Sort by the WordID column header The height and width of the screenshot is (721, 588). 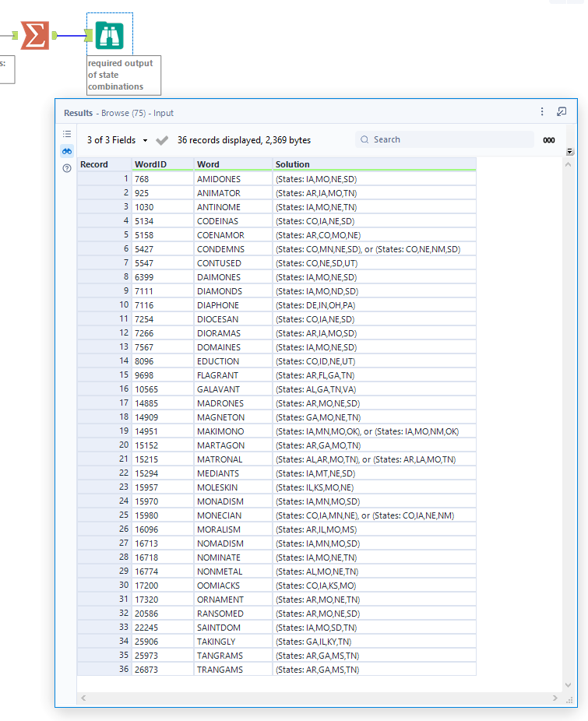tap(163, 164)
